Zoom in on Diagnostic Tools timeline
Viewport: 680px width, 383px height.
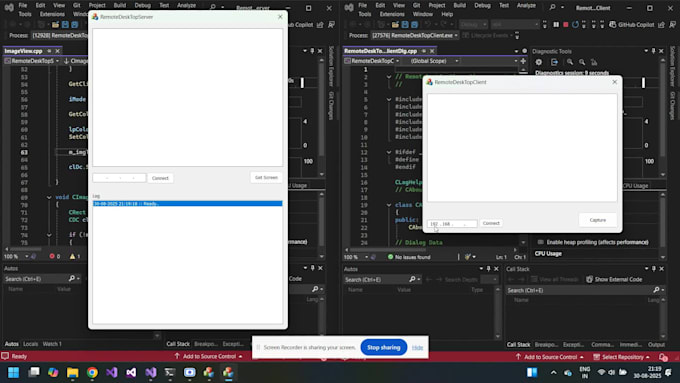pyautogui.click(x=570, y=62)
